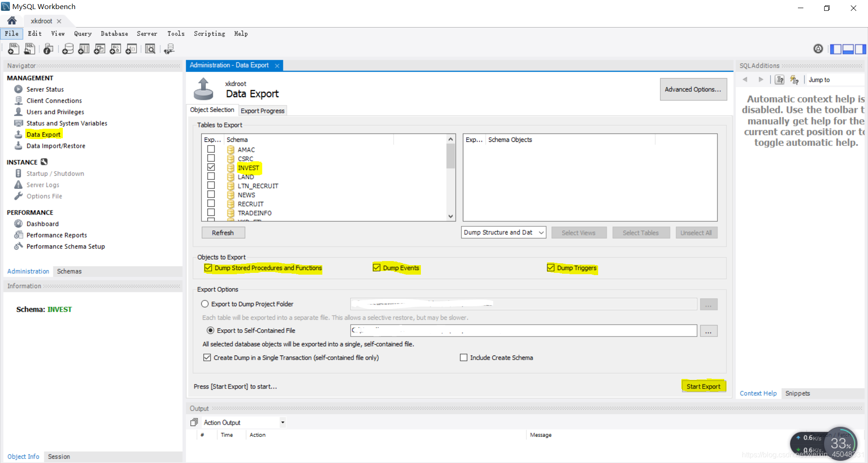
Task: Create new table toolbar icon
Action: pos(84,49)
